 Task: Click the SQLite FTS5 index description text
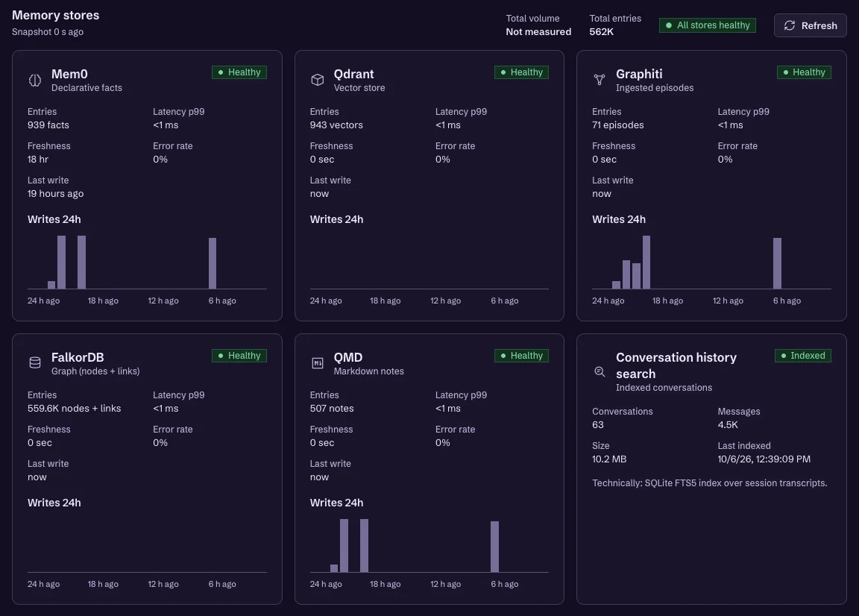709,483
